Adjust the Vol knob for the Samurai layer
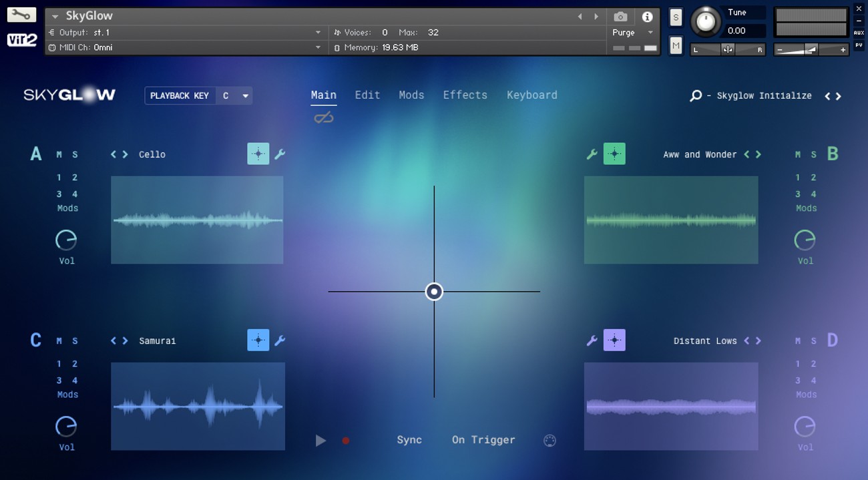Screen dimensions: 868x480 click(66, 427)
